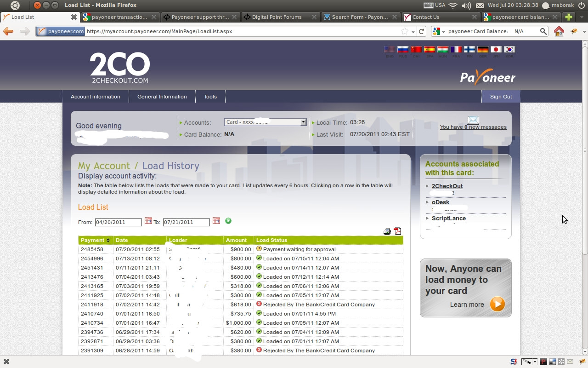Click the To date input field
The width and height of the screenshot is (588, 368).
tap(187, 222)
